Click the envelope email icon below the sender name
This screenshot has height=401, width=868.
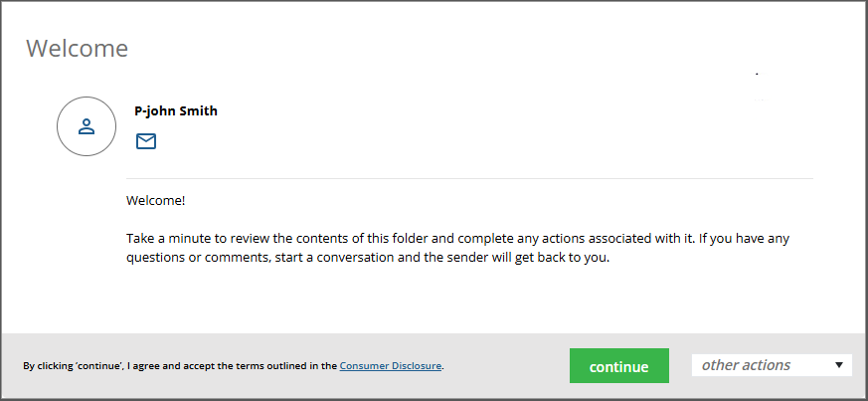coord(146,141)
